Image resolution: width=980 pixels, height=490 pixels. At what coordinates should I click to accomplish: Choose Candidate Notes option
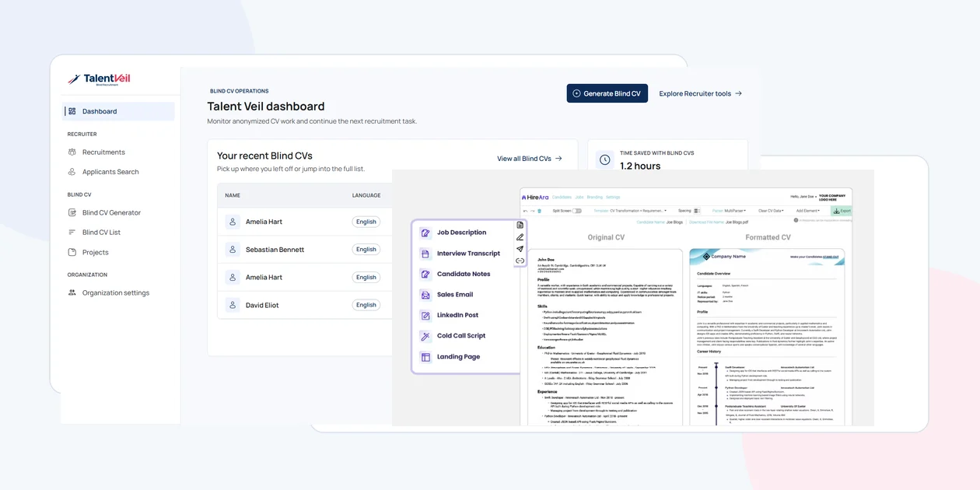464,274
